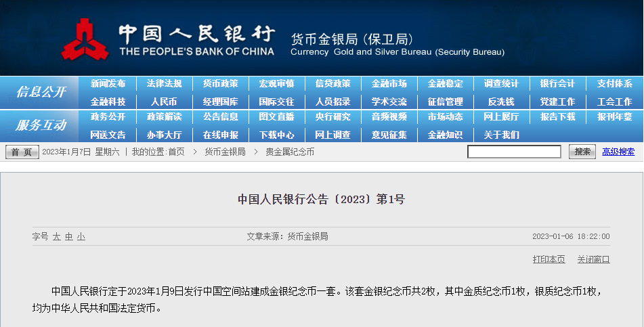The height and width of the screenshot is (327, 644).
Task: Click the date text 2023年1月7日 星期六
Action: [x=81, y=152]
